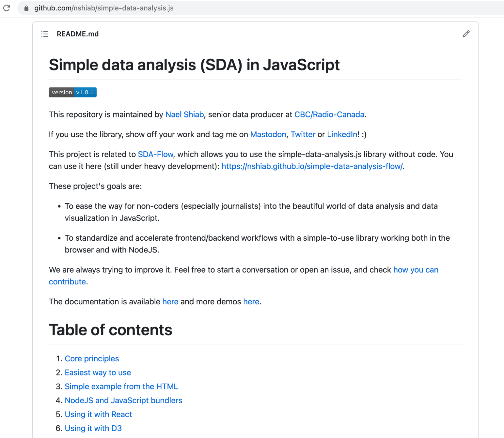Click the version v1.8.1 badge
Viewport: 504px width, 438px height.
click(72, 92)
